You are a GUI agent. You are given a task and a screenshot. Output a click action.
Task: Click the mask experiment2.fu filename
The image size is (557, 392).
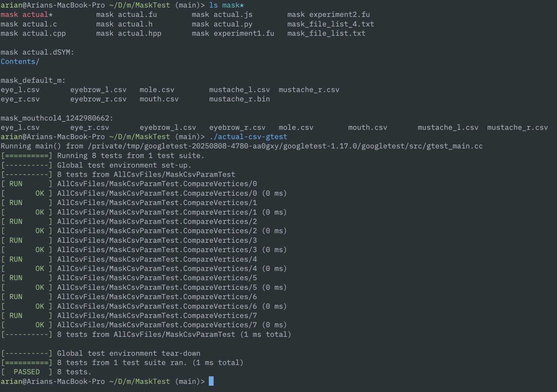tap(328, 14)
